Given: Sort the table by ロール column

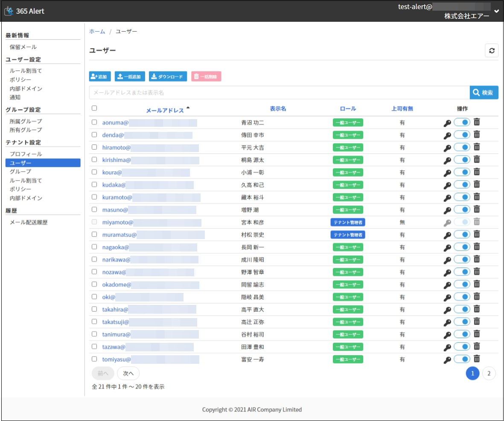Looking at the screenshot, I should click(x=348, y=108).
